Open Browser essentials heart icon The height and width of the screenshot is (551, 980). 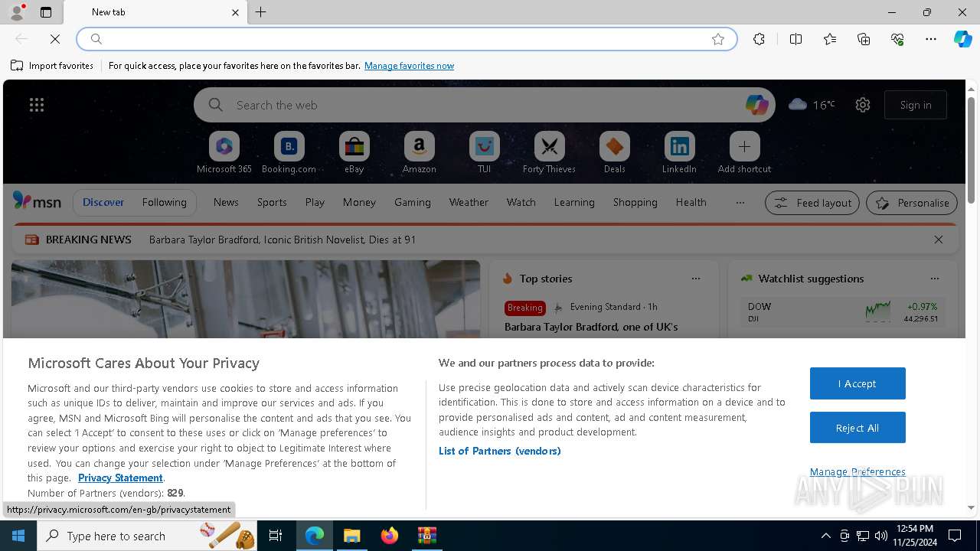tap(897, 39)
